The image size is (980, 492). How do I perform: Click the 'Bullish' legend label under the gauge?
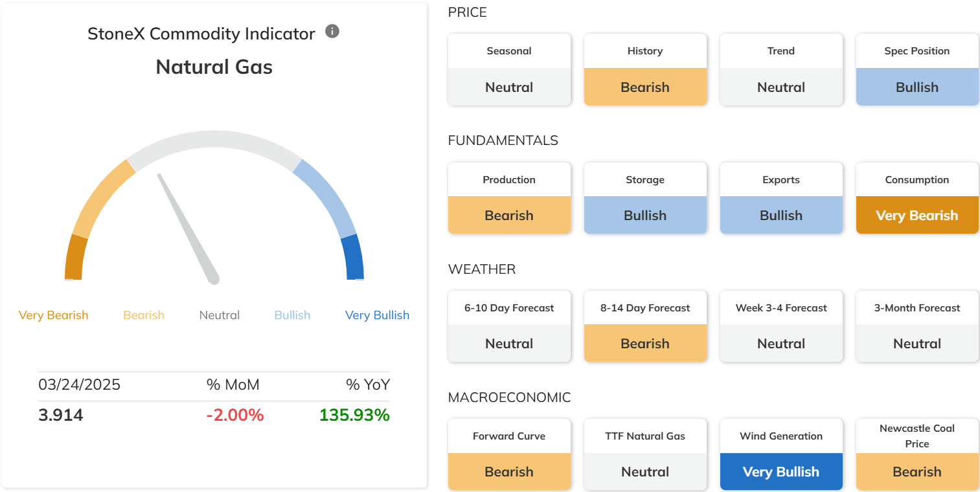pyautogui.click(x=292, y=315)
